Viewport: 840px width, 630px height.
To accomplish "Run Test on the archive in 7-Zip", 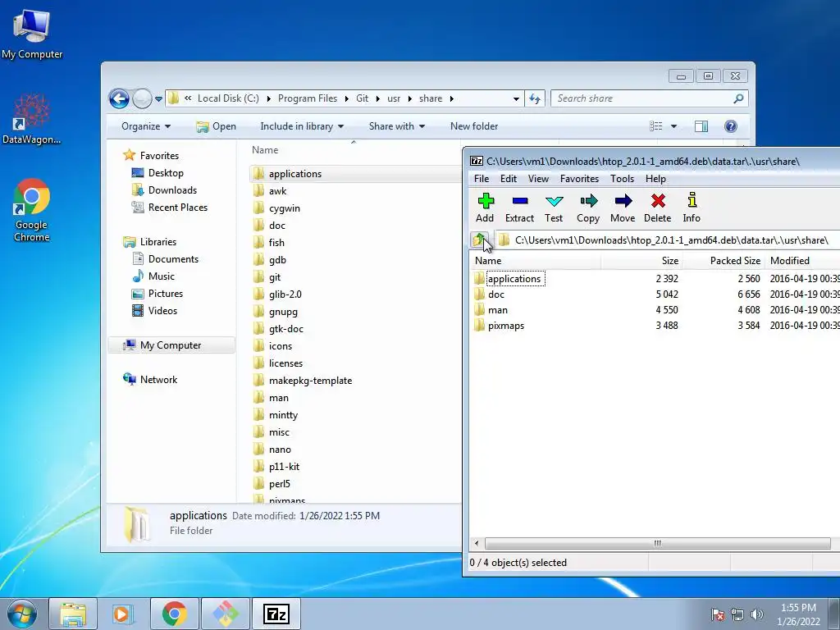I will tap(554, 208).
